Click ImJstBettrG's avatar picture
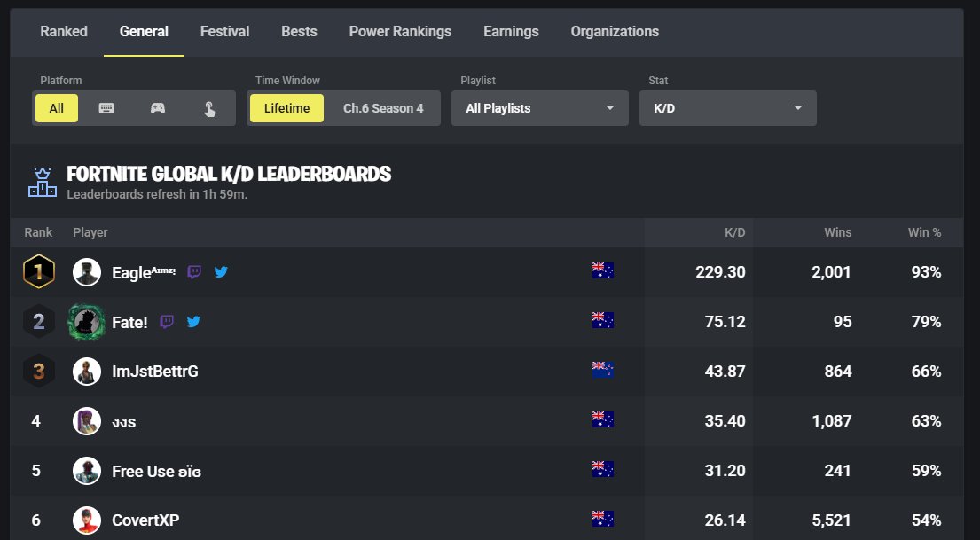 (87, 372)
